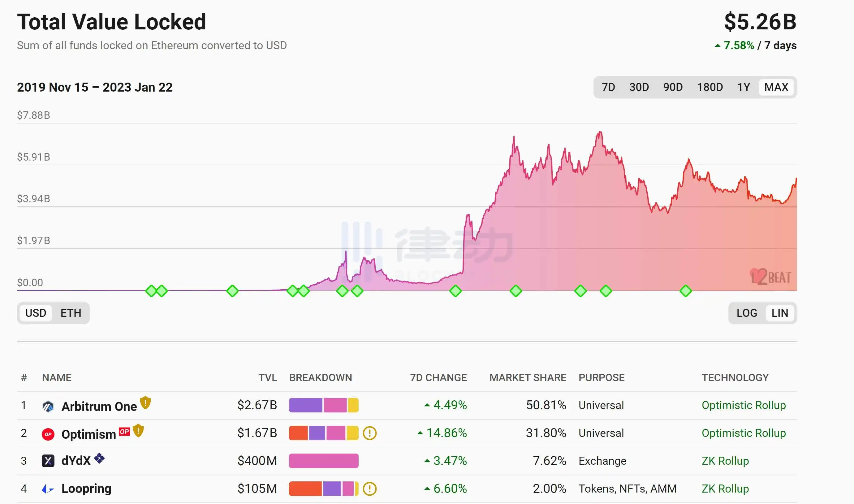854x504 pixels.
Task: Click the 31.80% market share value
Action: 546,433
